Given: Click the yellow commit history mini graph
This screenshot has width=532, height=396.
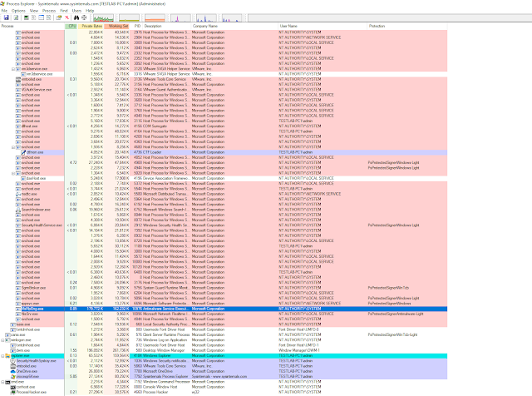Looking at the screenshot, I should click(129, 17).
